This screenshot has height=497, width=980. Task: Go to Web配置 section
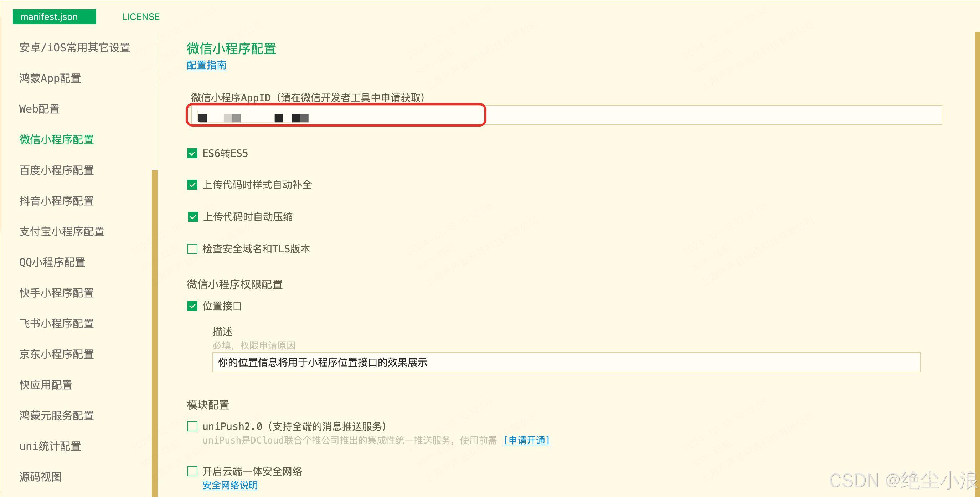point(40,109)
